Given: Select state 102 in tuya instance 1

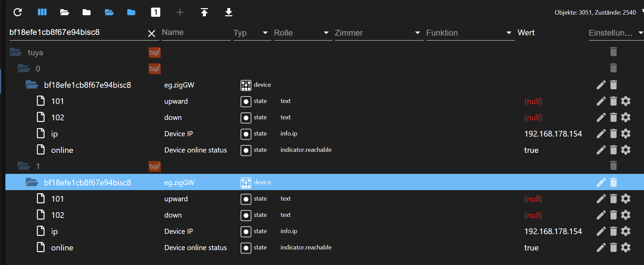Looking at the screenshot, I should [x=58, y=215].
